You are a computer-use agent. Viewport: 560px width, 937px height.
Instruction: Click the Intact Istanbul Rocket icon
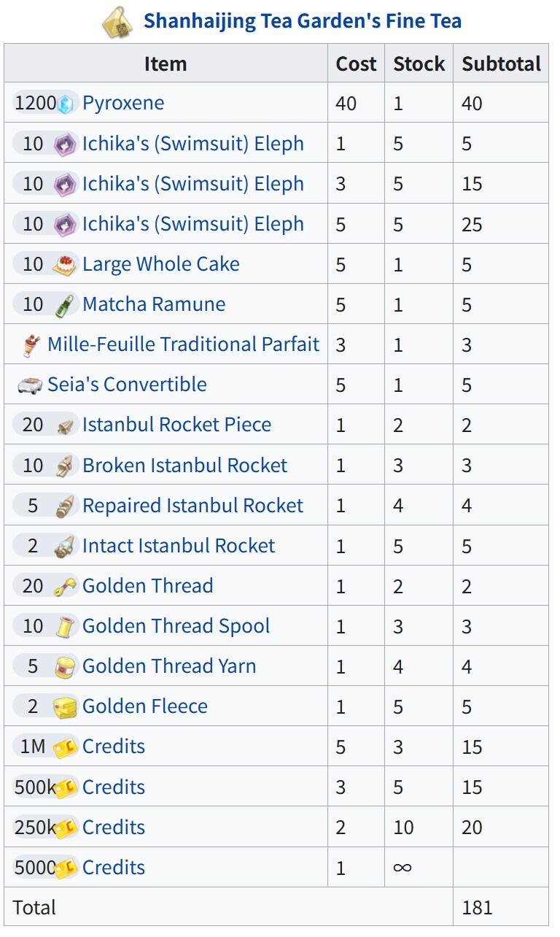(x=64, y=546)
